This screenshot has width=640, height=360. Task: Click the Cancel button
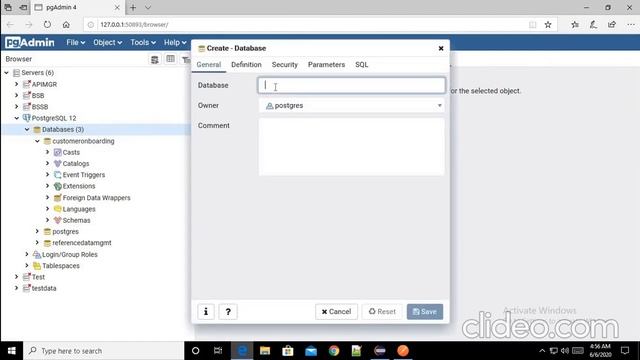336,311
